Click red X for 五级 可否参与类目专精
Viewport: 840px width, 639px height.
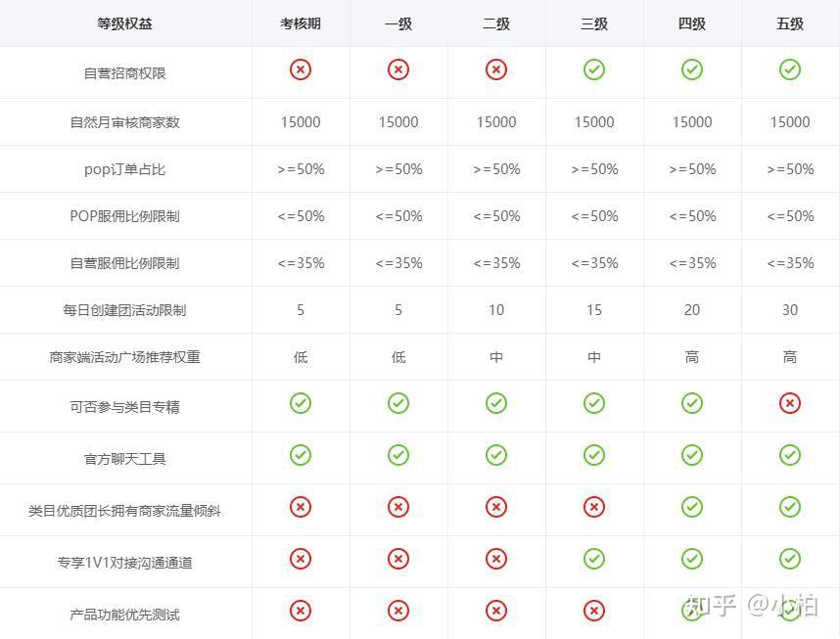click(790, 403)
